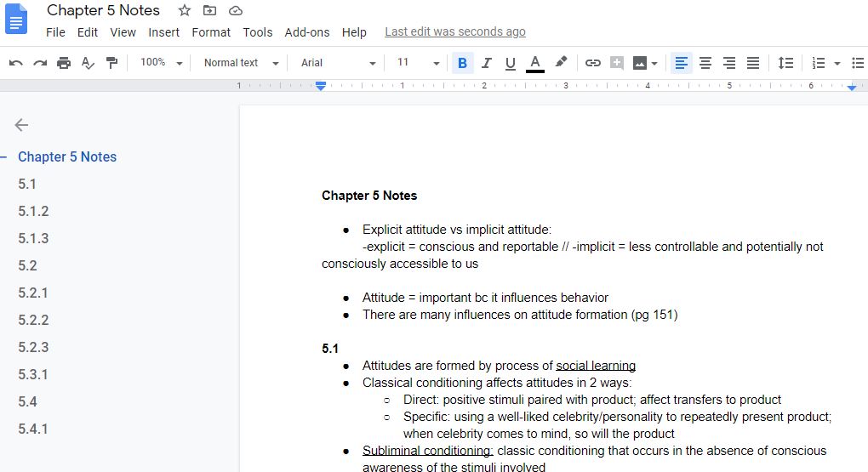Toggle underline formatting
The width and height of the screenshot is (868, 472).
tap(511, 63)
